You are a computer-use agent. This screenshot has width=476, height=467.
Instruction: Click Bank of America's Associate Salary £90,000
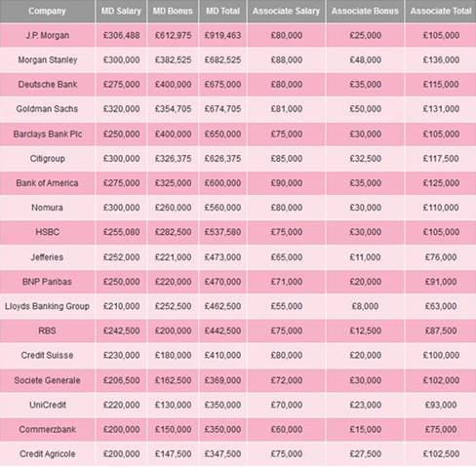[287, 183]
